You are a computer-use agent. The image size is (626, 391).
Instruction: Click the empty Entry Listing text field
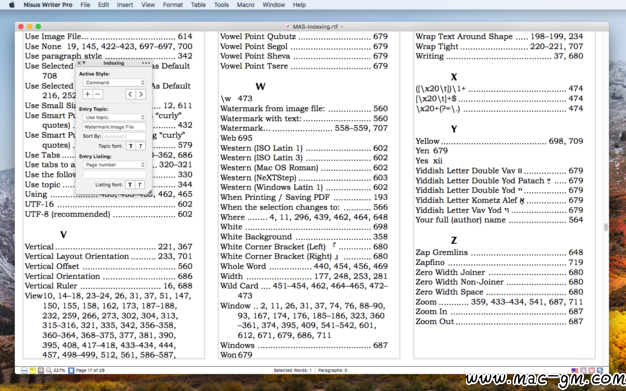(x=114, y=175)
